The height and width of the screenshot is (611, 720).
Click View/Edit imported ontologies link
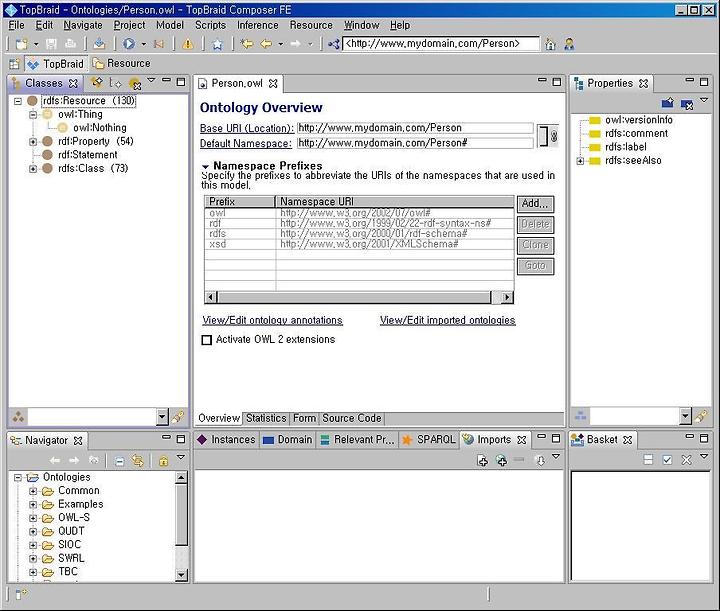[x=448, y=320]
